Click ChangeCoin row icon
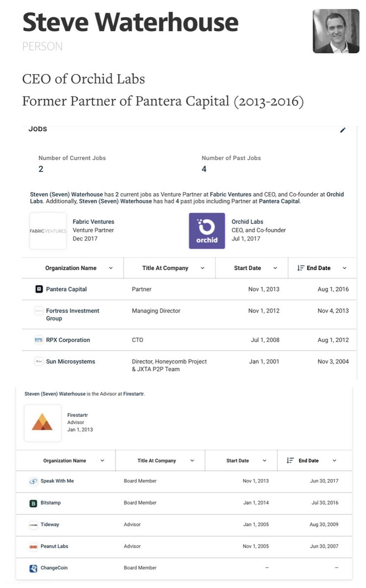 (33, 568)
